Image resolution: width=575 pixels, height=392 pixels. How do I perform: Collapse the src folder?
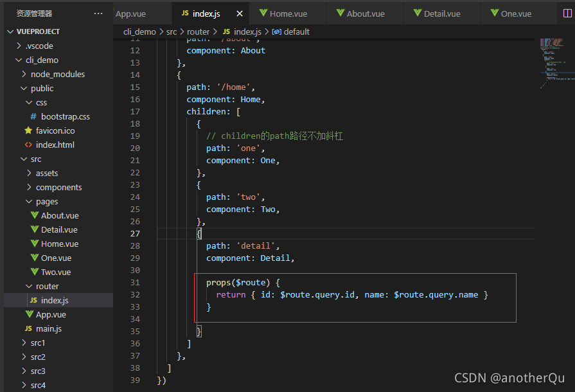[24, 159]
